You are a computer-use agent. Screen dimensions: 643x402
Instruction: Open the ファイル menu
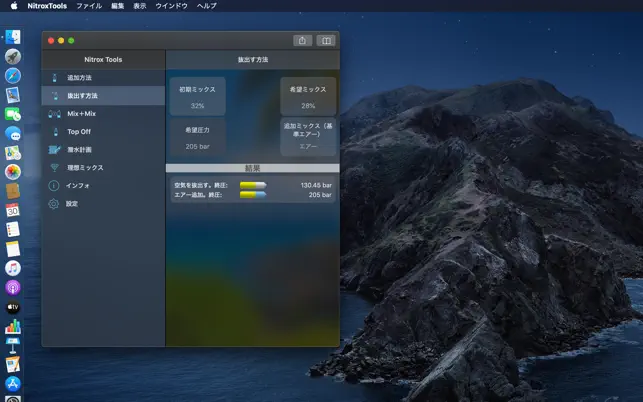[x=89, y=6]
